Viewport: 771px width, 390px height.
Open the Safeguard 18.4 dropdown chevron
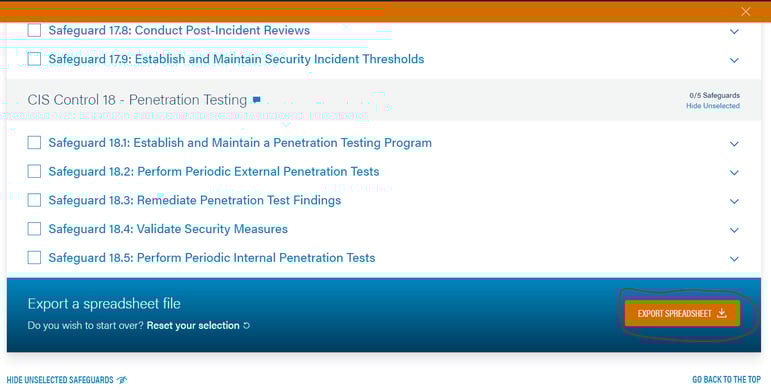(x=734, y=230)
